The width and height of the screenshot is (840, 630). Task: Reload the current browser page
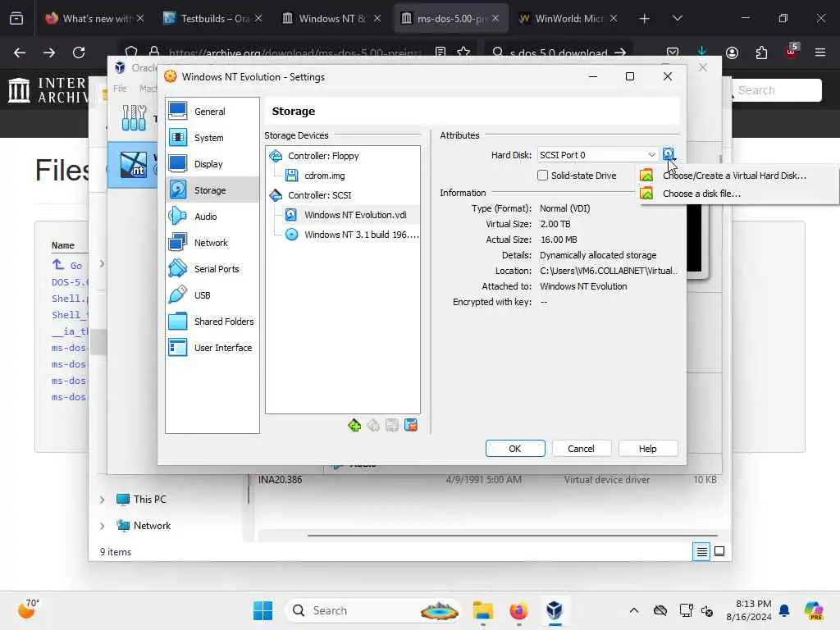pyautogui.click(x=79, y=52)
